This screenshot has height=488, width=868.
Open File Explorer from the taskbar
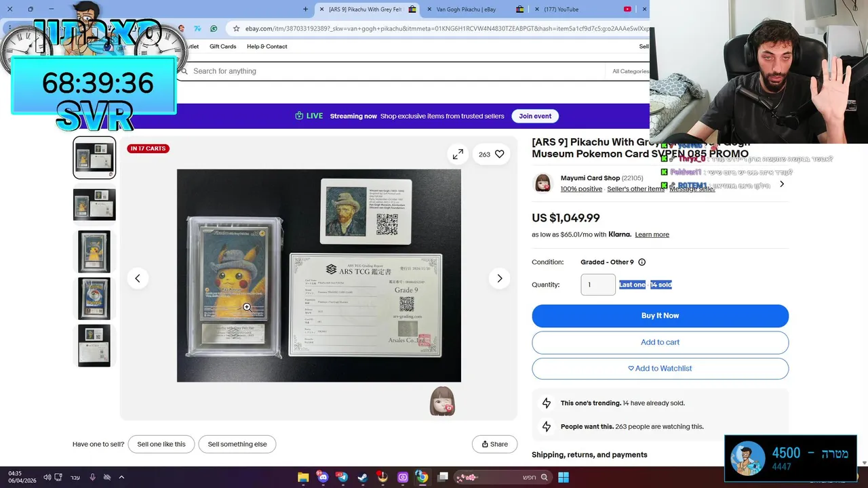click(303, 477)
